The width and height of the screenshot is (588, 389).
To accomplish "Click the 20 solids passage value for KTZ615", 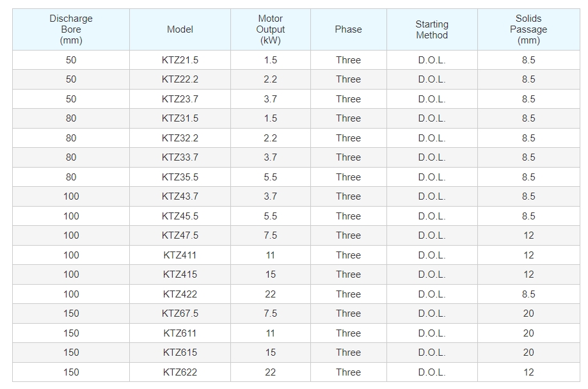I will (x=528, y=353).
